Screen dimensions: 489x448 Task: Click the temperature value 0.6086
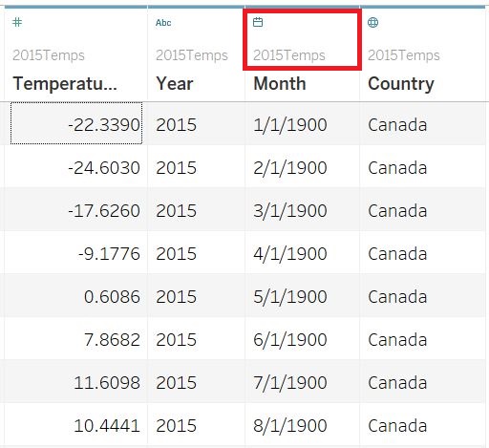[112, 296]
